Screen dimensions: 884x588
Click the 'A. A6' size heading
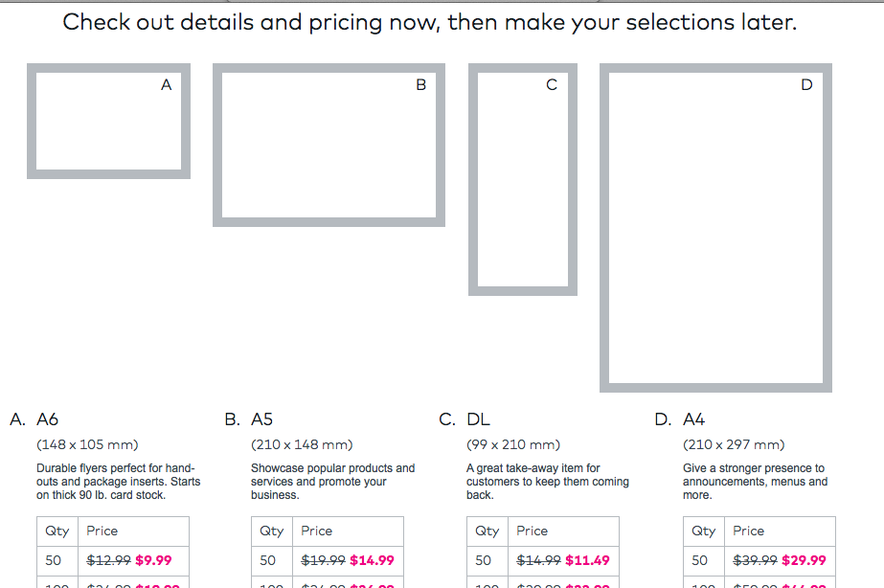tap(34, 419)
